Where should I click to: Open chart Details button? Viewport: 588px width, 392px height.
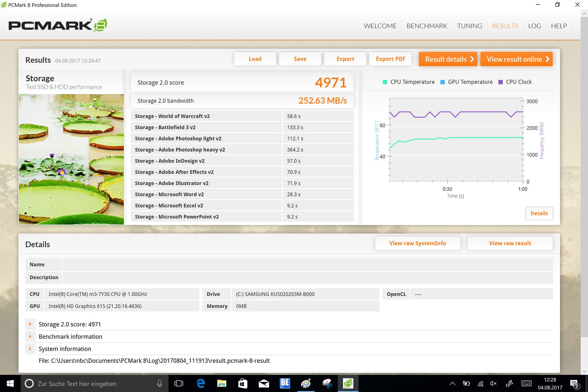point(539,213)
